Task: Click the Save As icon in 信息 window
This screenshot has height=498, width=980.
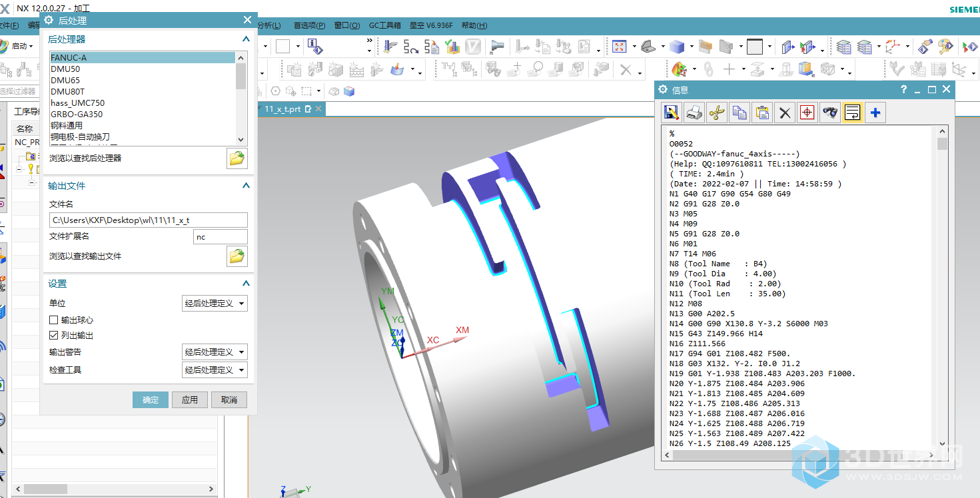Action: [672, 113]
